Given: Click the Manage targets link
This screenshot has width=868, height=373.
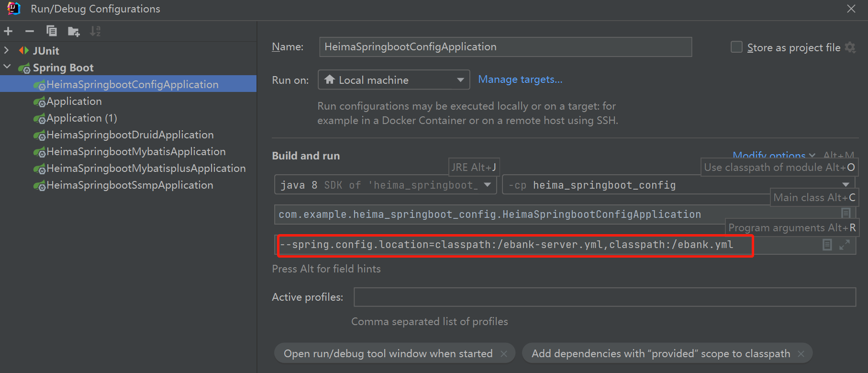Looking at the screenshot, I should (x=520, y=79).
